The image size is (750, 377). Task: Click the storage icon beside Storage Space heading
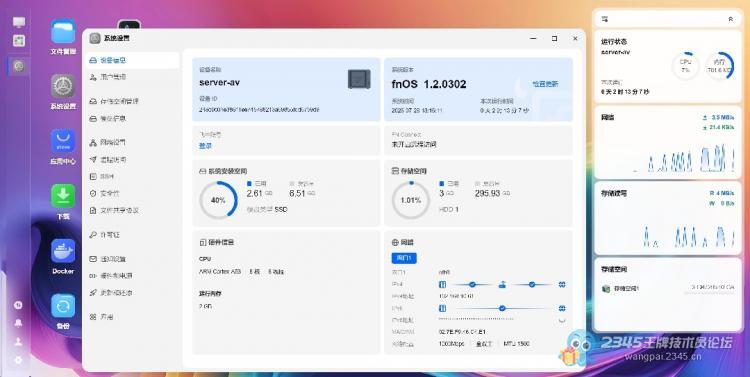pos(395,171)
